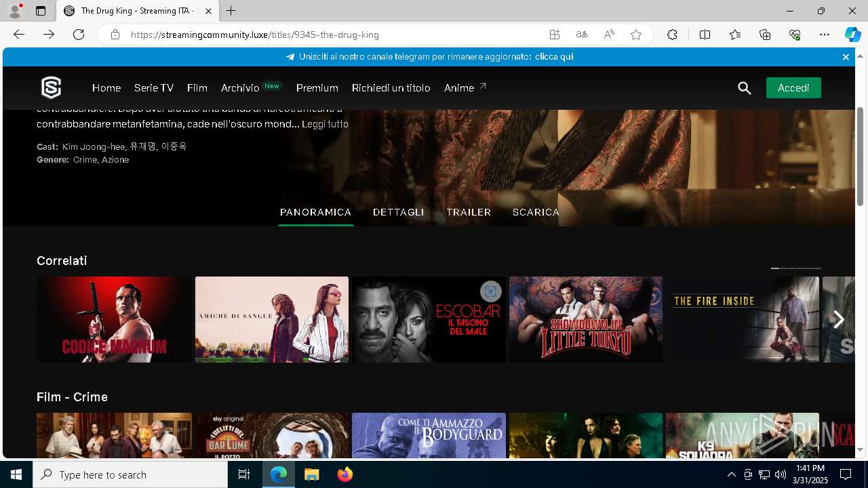Open Windows Start menu

(16, 474)
